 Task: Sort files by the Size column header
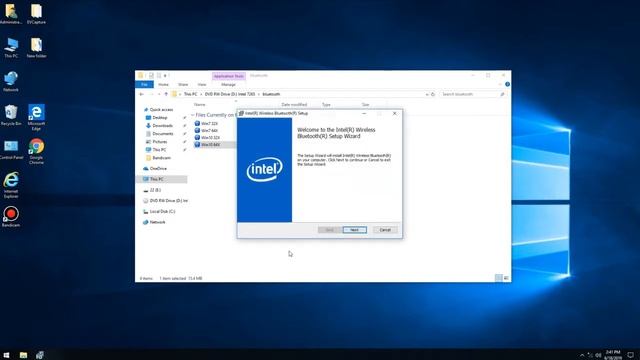tap(365, 105)
